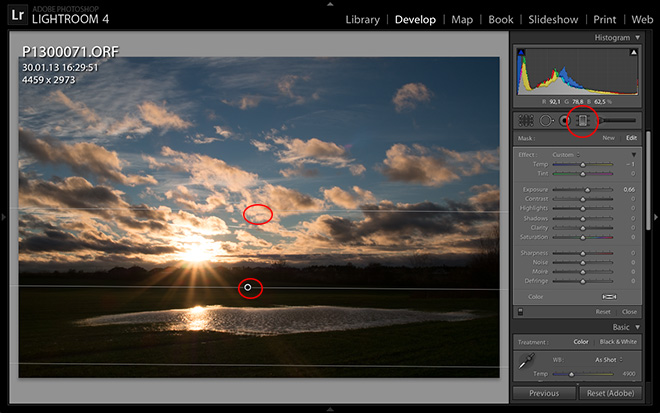The height and width of the screenshot is (413, 660).
Task: Select the Red Eye Correction tool
Action: [x=564, y=121]
